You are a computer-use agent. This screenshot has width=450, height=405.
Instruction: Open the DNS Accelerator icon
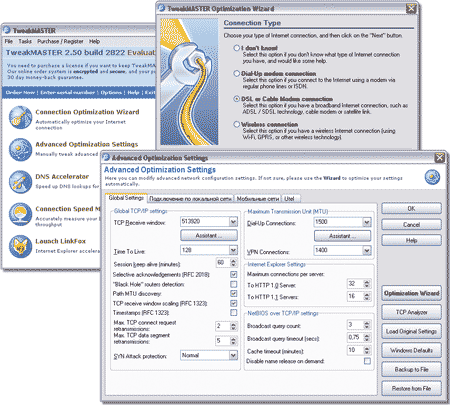pos(20,182)
